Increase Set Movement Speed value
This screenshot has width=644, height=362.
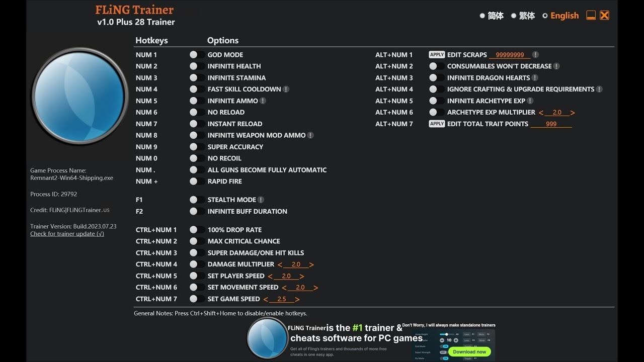point(316,288)
